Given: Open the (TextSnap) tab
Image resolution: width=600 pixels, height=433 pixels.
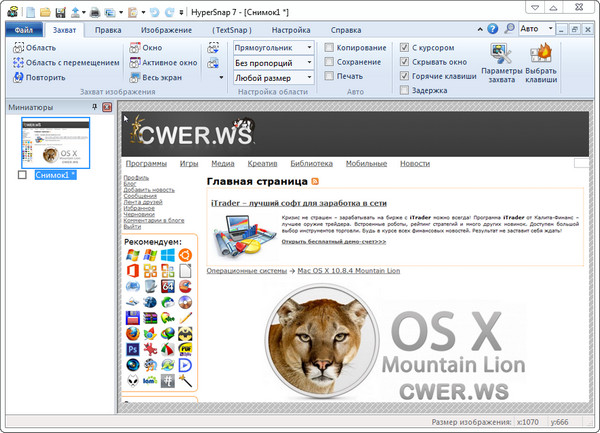Looking at the screenshot, I should click(x=232, y=30).
